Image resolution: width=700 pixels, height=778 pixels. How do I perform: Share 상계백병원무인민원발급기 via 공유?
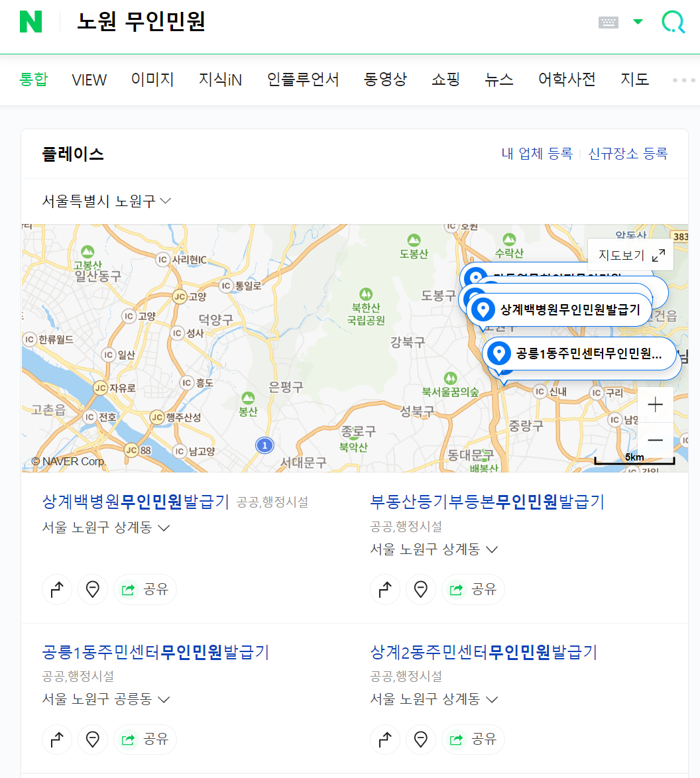pyautogui.click(x=145, y=589)
